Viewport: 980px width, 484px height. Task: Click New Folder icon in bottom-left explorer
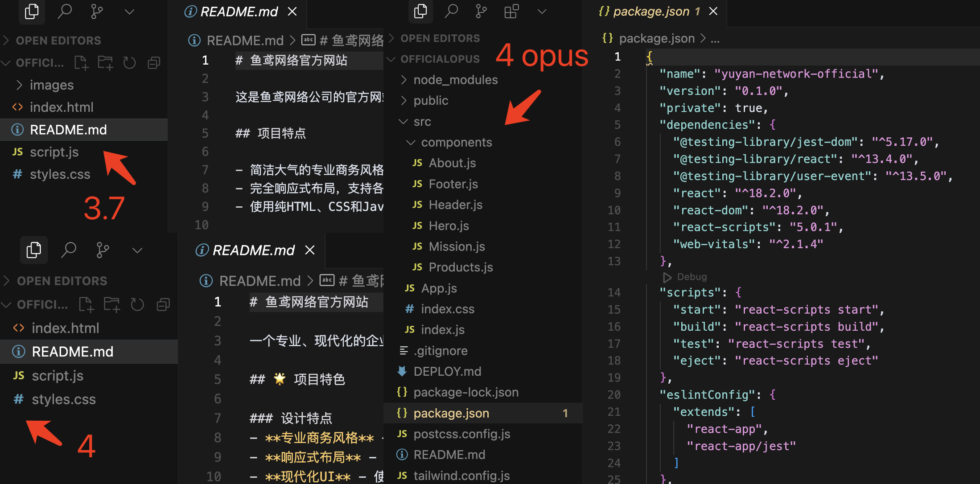(111, 305)
